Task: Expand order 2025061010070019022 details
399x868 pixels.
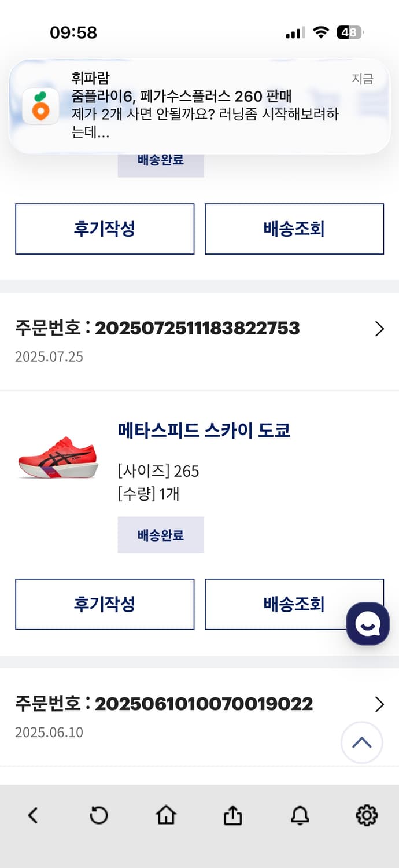Action: 379,704
